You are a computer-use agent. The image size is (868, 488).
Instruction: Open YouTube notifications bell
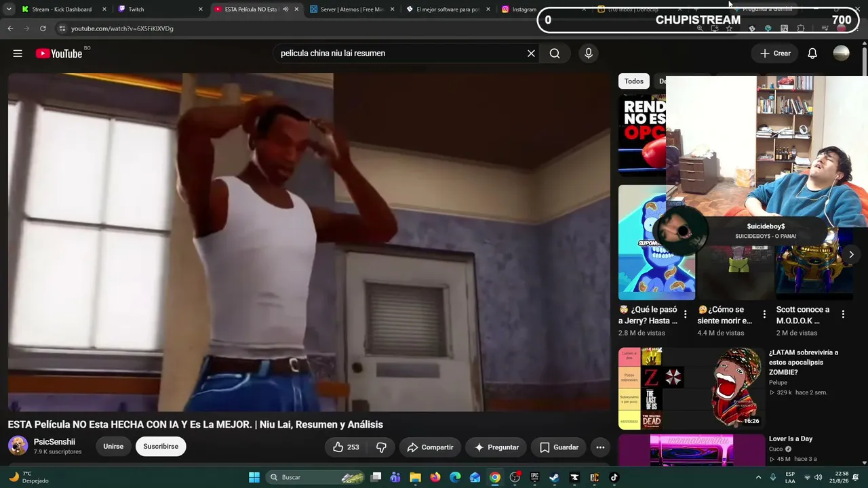click(x=812, y=54)
